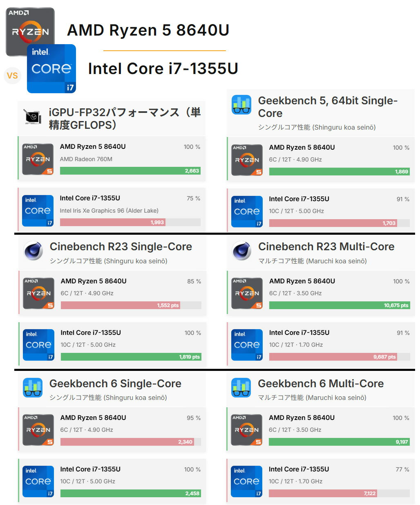Click the Cinebench R23 Multi-Core sphere icon
Image resolution: width=420 pixels, height=505 pixels.
coord(242,251)
